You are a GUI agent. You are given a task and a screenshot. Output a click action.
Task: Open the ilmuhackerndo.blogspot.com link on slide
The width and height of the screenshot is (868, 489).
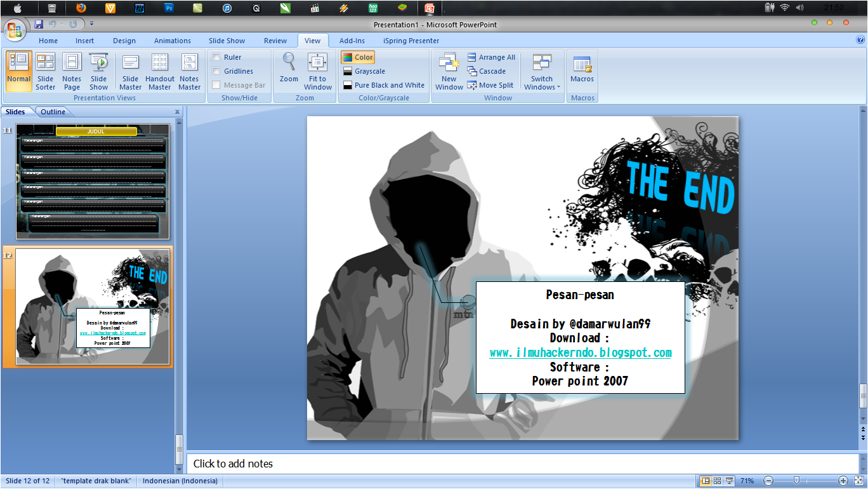tap(581, 352)
